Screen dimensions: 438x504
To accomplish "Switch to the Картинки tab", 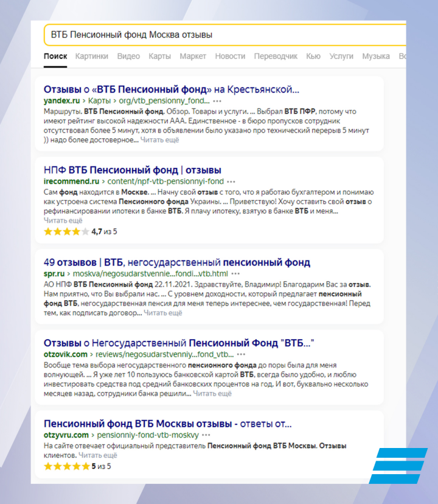I will (92, 56).
